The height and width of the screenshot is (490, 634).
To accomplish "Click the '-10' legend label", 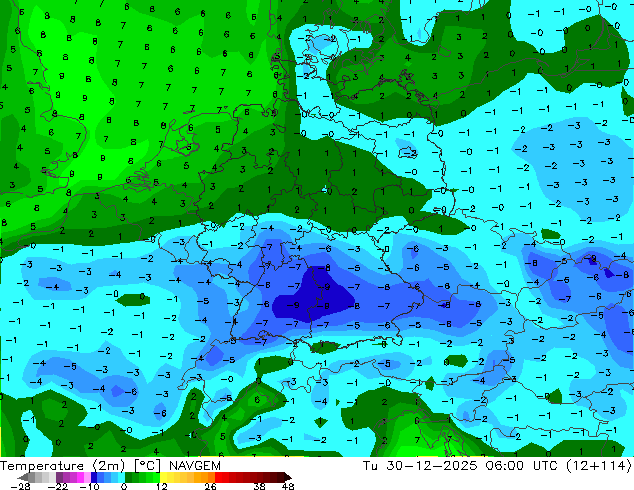I will pyautogui.click(x=89, y=486).
